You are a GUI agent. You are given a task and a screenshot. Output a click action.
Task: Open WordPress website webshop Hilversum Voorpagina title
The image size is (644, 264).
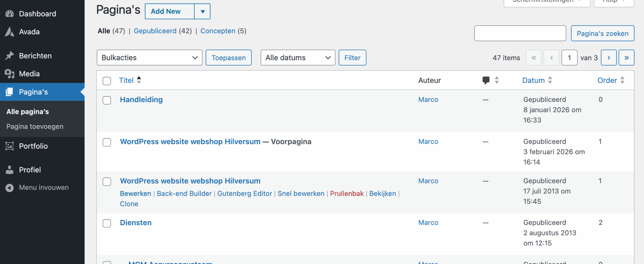(x=190, y=141)
